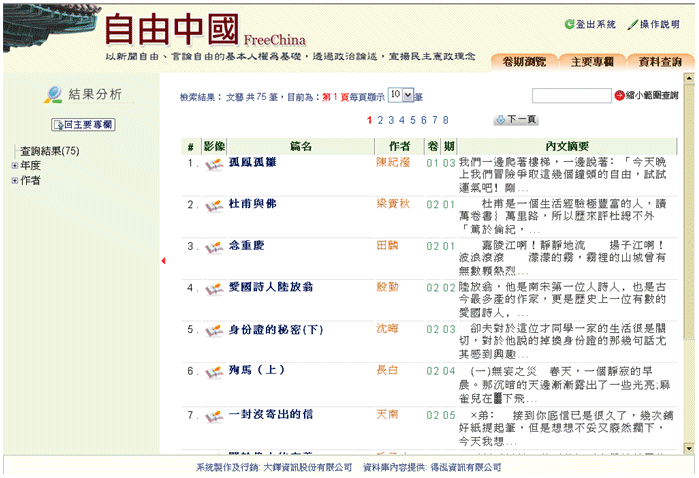
Task: Open image icon for 愛國詩人陸放翁
Action: 213,289
